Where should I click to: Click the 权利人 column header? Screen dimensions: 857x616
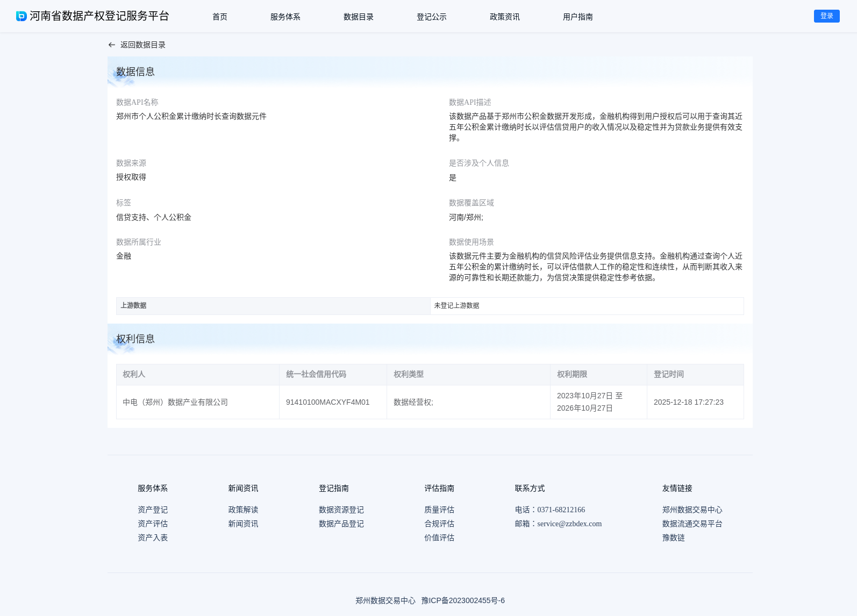pyautogui.click(x=198, y=375)
